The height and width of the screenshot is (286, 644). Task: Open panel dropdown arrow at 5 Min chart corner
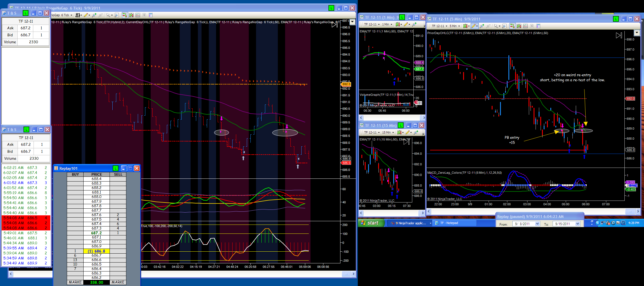637,33
